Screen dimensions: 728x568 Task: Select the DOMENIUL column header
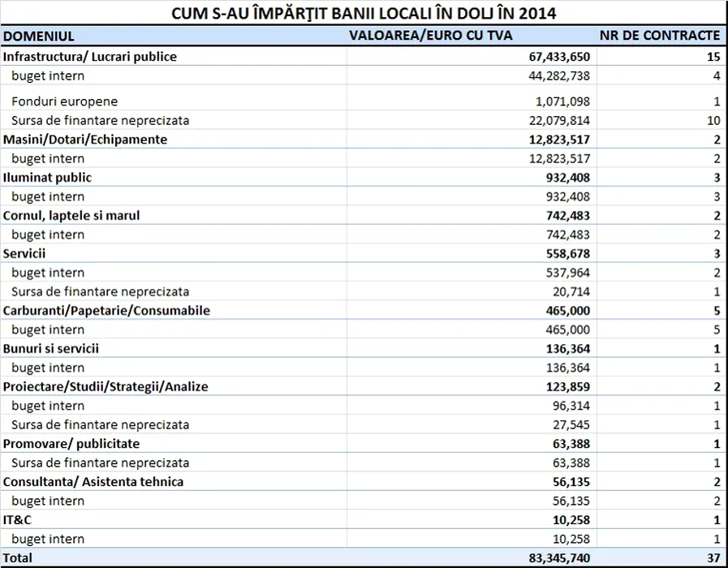coord(39,37)
